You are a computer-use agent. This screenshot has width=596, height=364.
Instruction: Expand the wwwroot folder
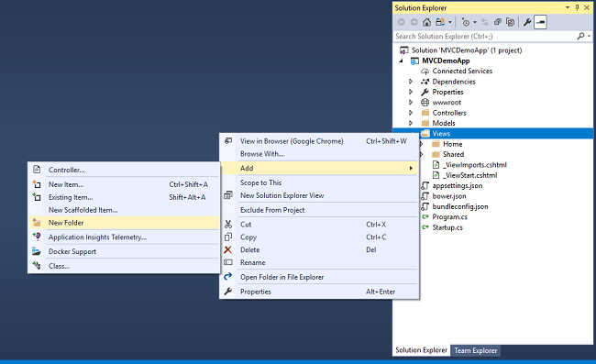[411, 102]
